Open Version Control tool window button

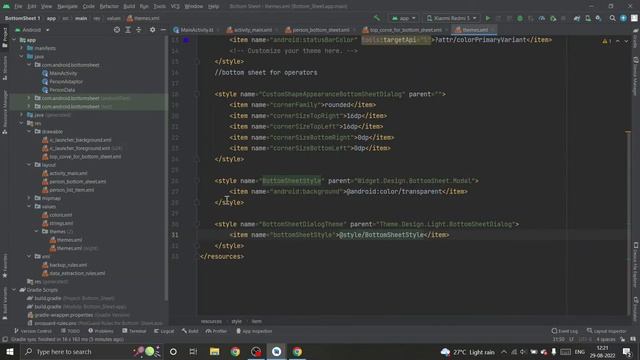click(x=33, y=331)
